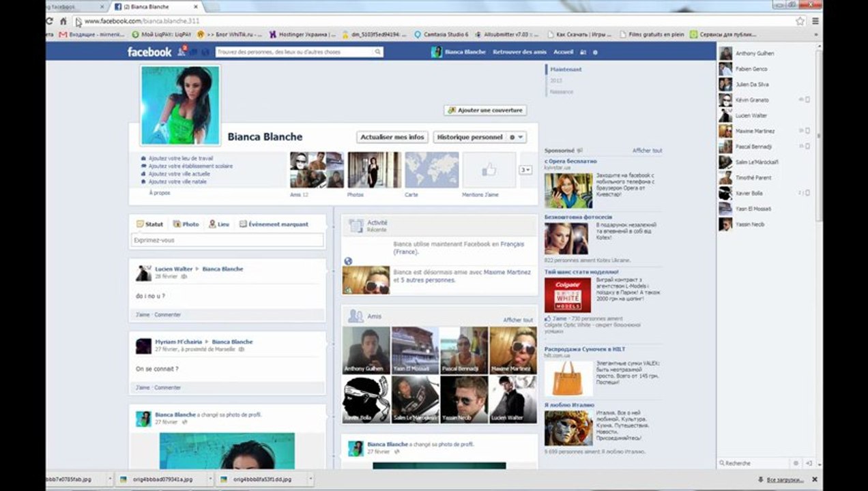Image resolution: width=868 pixels, height=491 pixels.
Task: Open Chrome menu icon
Action: (815, 21)
